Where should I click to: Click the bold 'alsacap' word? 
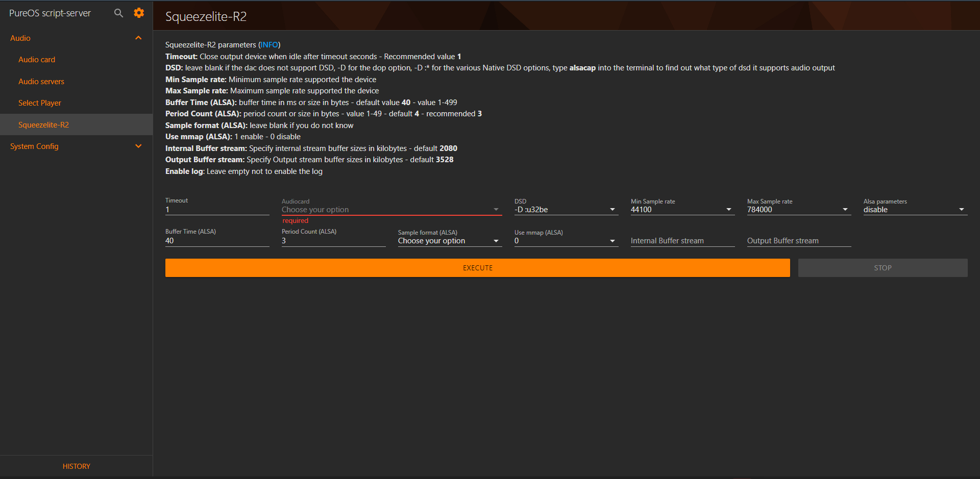(x=582, y=68)
